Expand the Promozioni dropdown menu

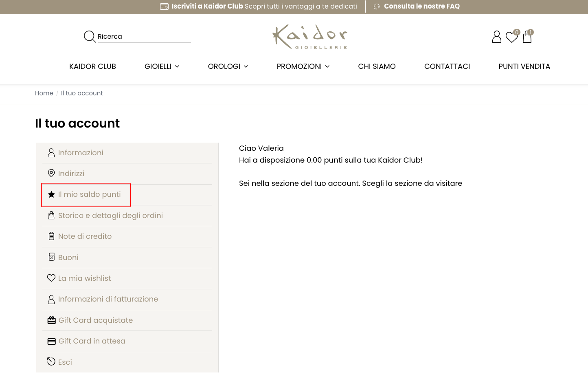click(303, 66)
